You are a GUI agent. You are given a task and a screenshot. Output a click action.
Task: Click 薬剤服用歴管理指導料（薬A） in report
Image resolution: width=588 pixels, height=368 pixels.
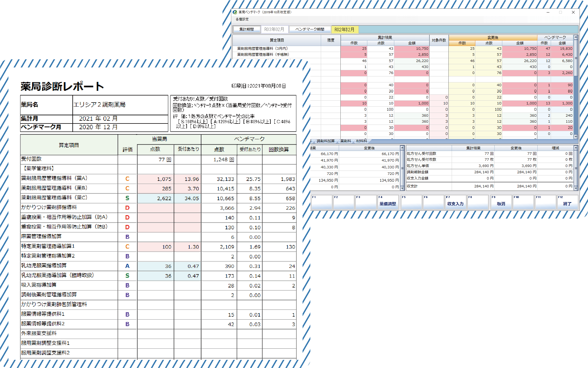[54, 178]
